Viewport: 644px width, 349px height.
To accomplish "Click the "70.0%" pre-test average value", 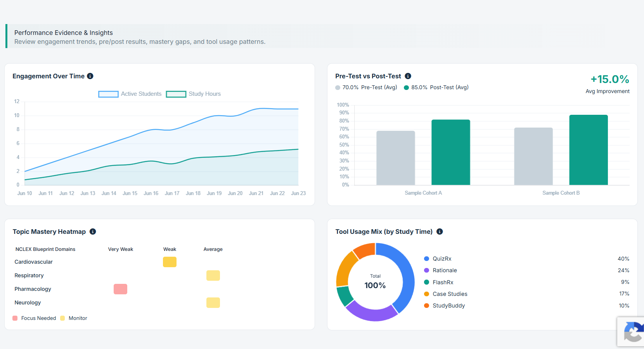I will tap(350, 88).
